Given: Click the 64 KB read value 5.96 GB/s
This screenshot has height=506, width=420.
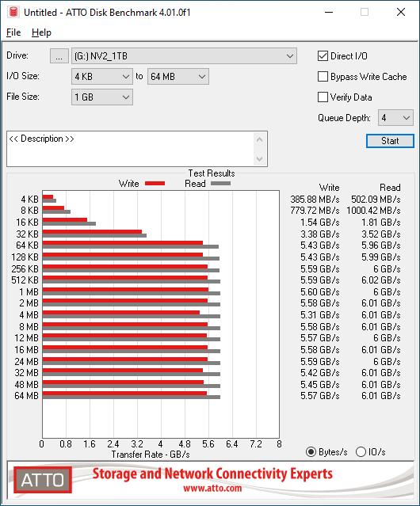Looking at the screenshot, I should (x=381, y=245).
